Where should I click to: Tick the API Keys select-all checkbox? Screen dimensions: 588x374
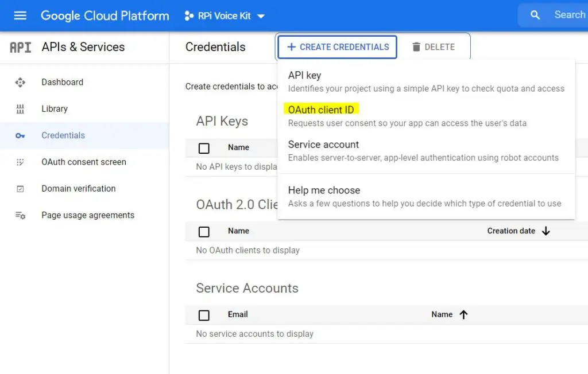[x=204, y=148]
